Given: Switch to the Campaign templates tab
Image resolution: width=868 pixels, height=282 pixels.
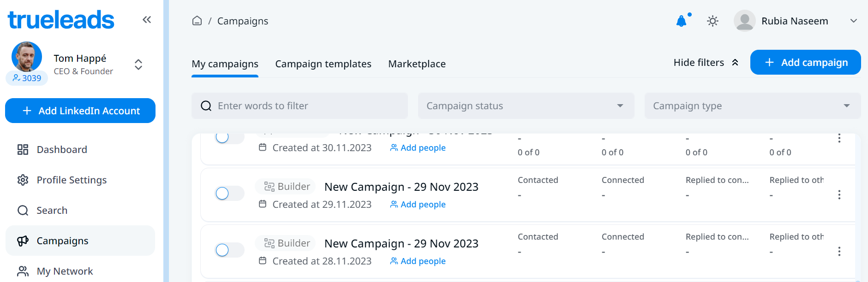Looking at the screenshot, I should click(323, 64).
